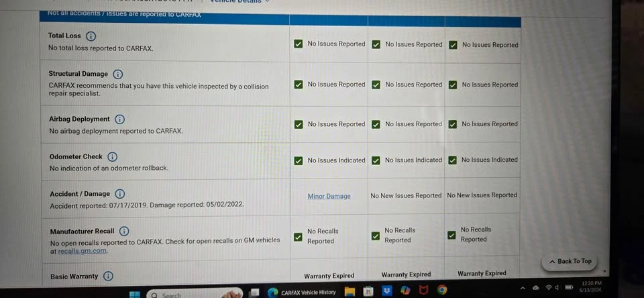Click Total Loss first owner checkmark
Viewport: 644px width, 298px height.
[299, 44]
